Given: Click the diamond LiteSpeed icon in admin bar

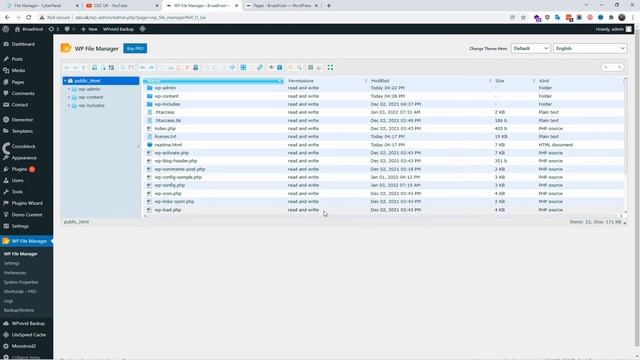Looking at the screenshot, I should (x=142, y=29).
